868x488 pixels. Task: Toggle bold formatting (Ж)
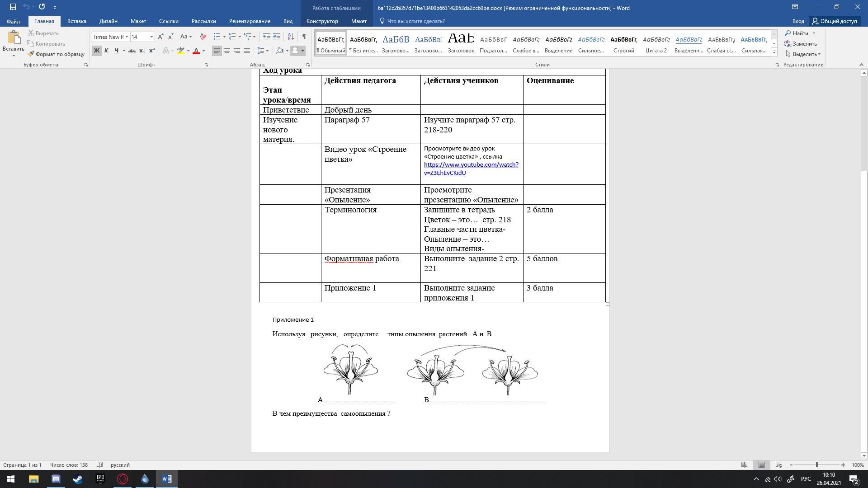click(96, 51)
